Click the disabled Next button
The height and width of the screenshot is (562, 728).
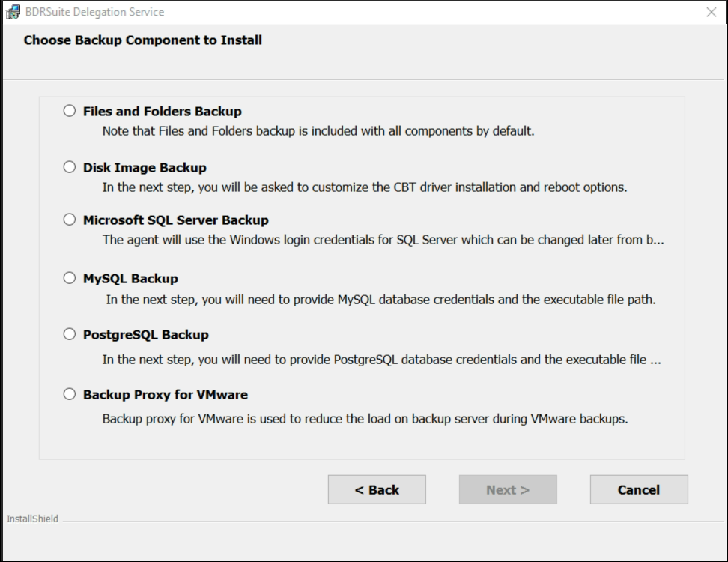point(508,489)
